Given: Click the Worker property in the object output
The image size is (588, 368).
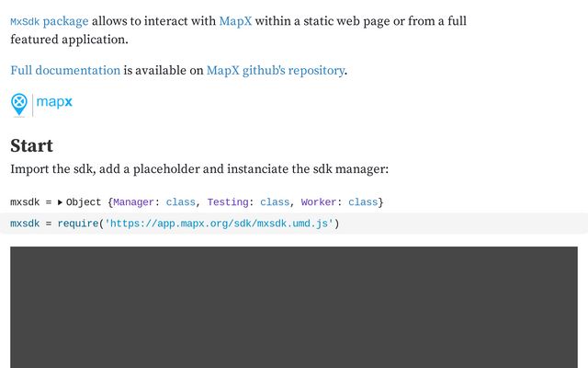Looking at the screenshot, I should pos(319,202).
